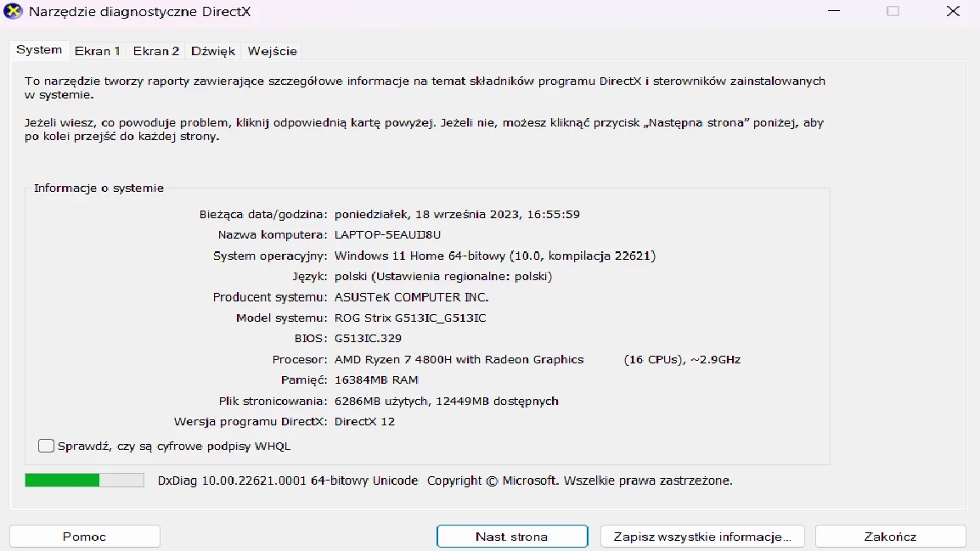
Task: Click the Procesor: field label
Action: [x=300, y=359]
